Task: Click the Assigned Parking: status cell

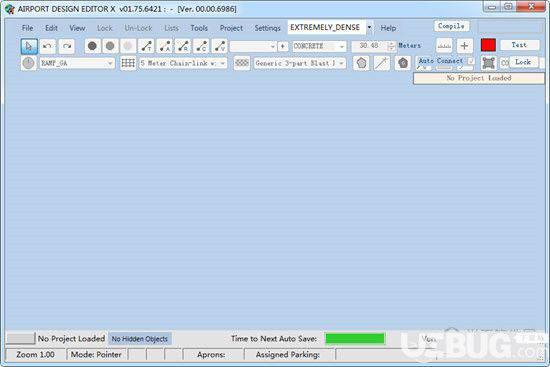Action: pos(289,355)
